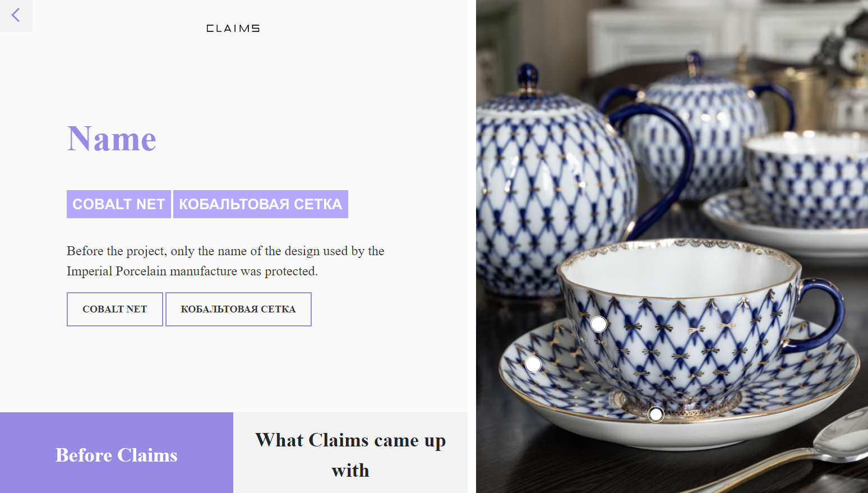The width and height of the screenshot is (868, 493).
Task: Click the filled purple КОБАЛЬТОВАЯ СЕТКА tag
Action: [x=261, y=204]
